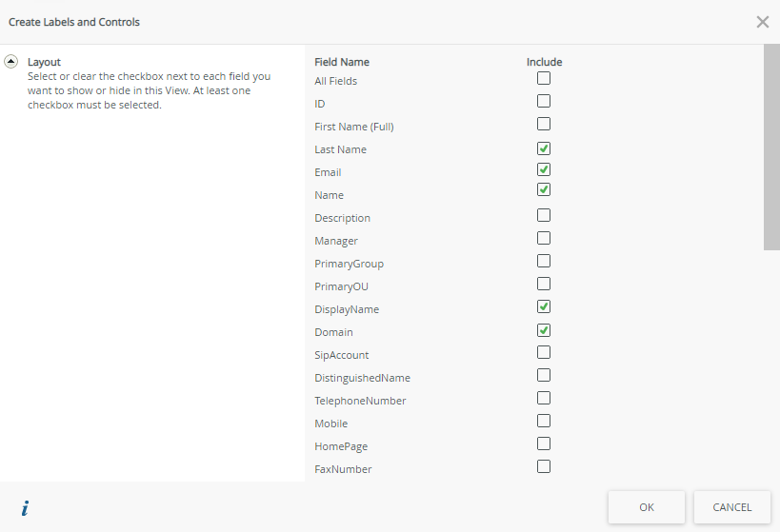This screenshot has height=532, width=780.
Task: Include the First Name (Full) field
Action: 544,124
